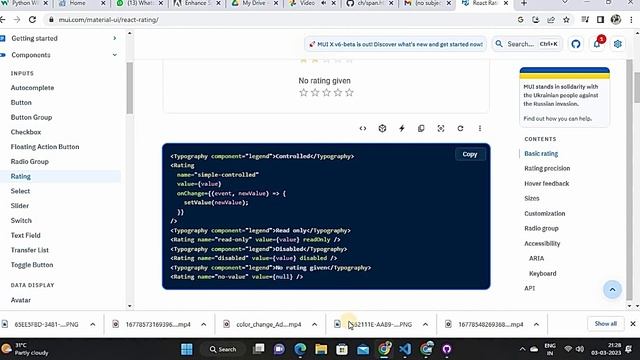Image resolution: width=640 pixels, height=360 pixels.
Task: Go back in browser history
Action: coord(3,19)
